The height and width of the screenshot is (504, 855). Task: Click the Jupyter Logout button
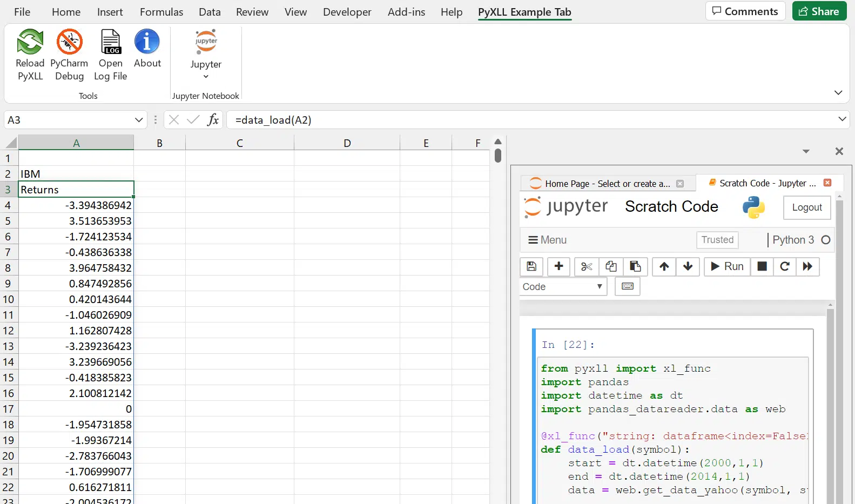(x=807, y=207)
